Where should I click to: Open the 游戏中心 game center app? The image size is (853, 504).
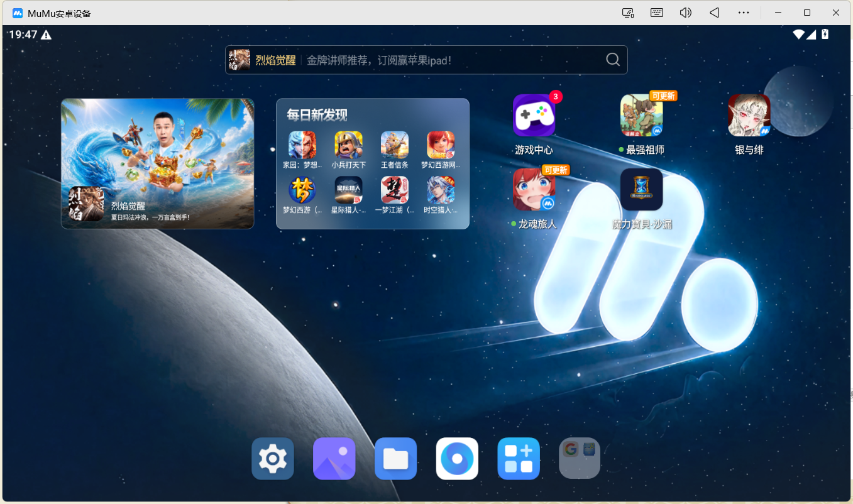click(x=534, y=116)
